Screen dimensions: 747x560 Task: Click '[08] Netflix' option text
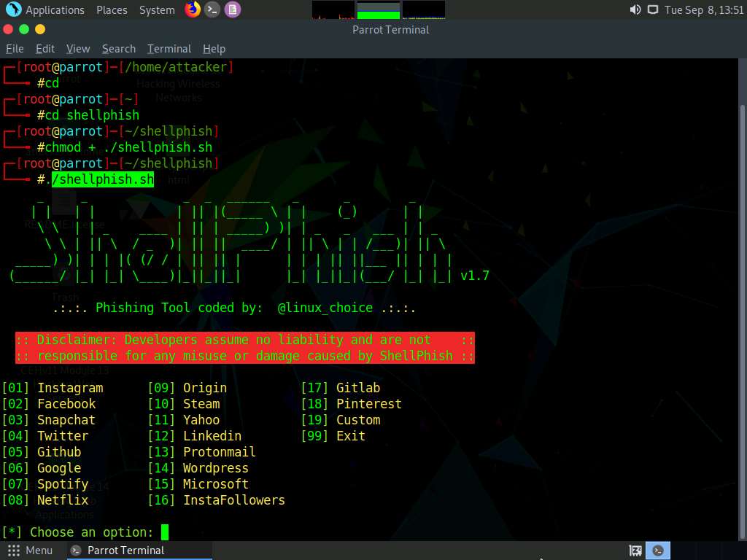pos(45,500)
